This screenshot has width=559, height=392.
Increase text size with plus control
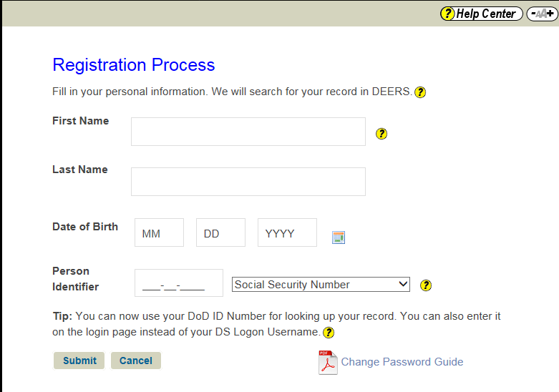point(550,14)
